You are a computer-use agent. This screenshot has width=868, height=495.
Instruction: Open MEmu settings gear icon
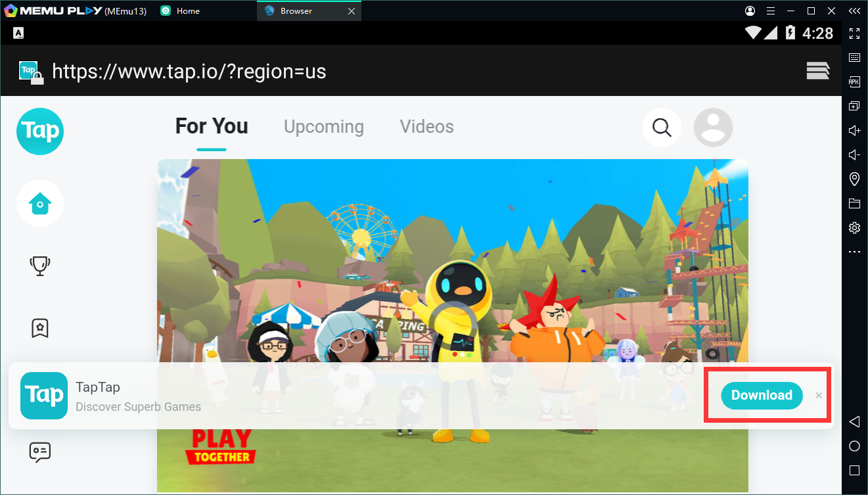tap(854, 227)
